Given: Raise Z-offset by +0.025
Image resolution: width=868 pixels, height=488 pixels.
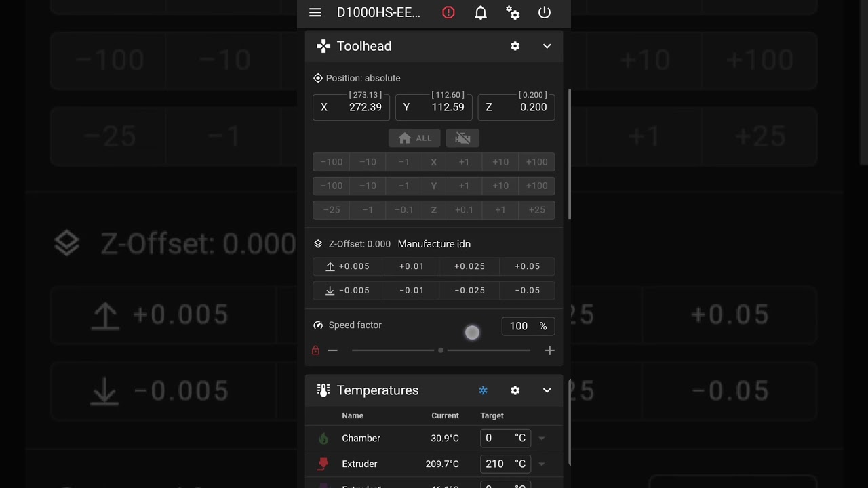Looking at the screenshot, I should pyautogui.click(x=469, y=266).
